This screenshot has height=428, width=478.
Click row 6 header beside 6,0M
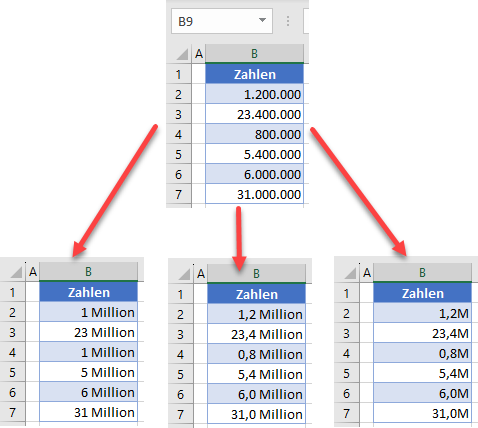347,393
